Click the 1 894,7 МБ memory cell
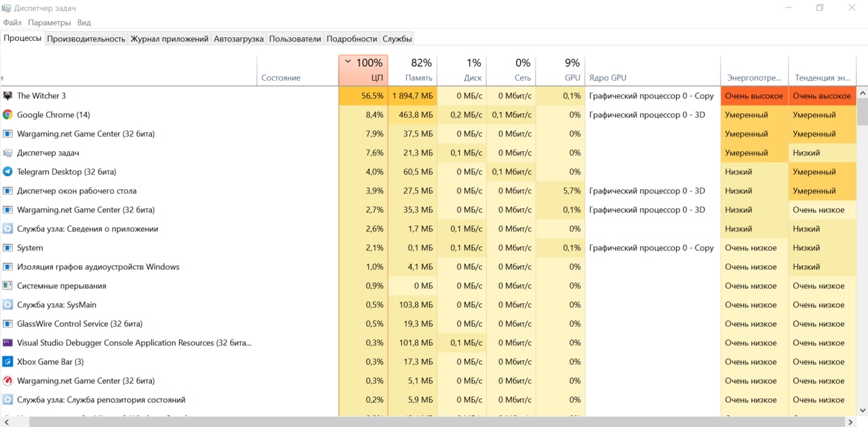The height and width of the screenshot is (427, 868). click(x=412, y=96)
